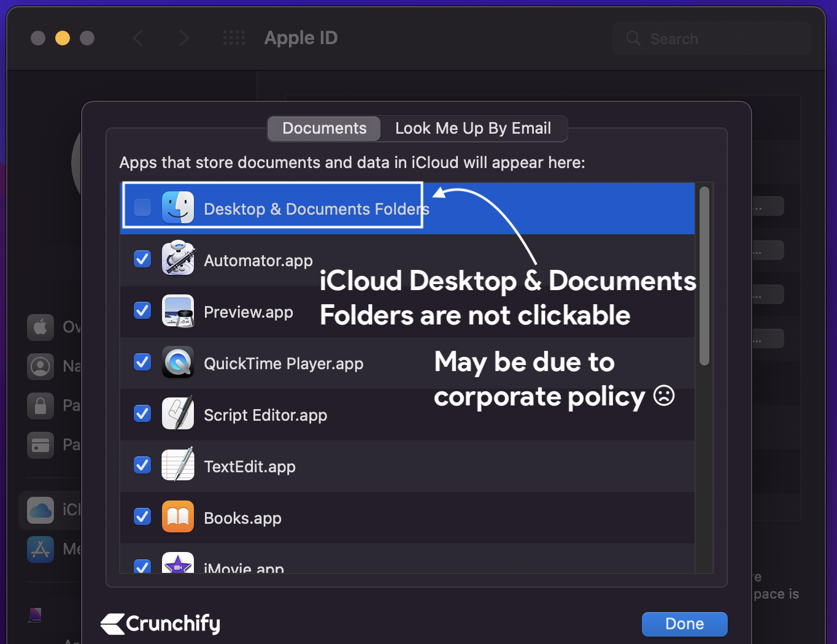The image size is (837, 644).
Task: Check the Desktop & Documents Folders checkbox
Action: pos(142,207)
